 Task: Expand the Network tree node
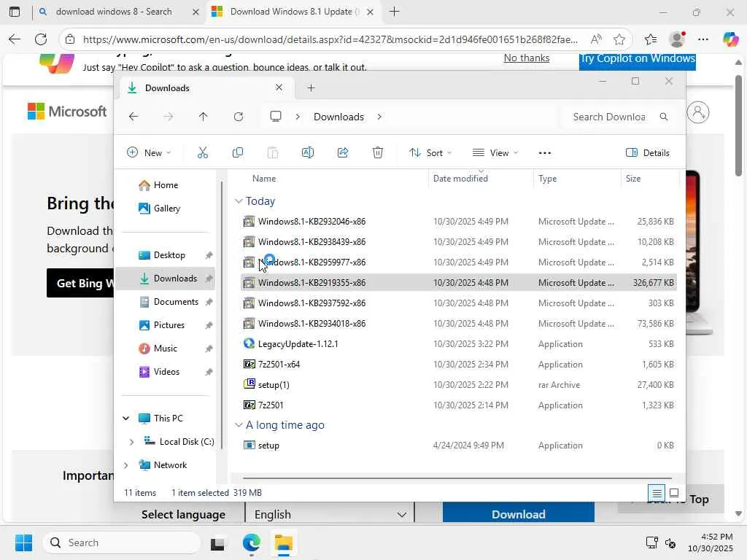125,465
